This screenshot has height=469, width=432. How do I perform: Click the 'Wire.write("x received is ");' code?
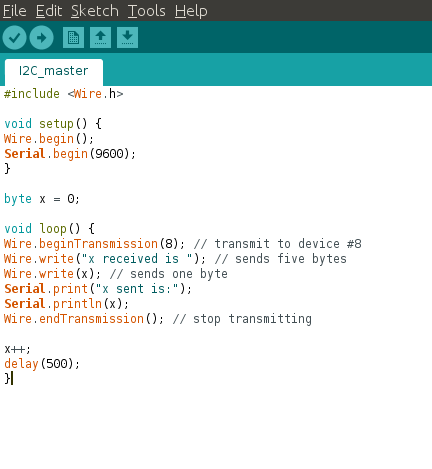click(105, 259)
